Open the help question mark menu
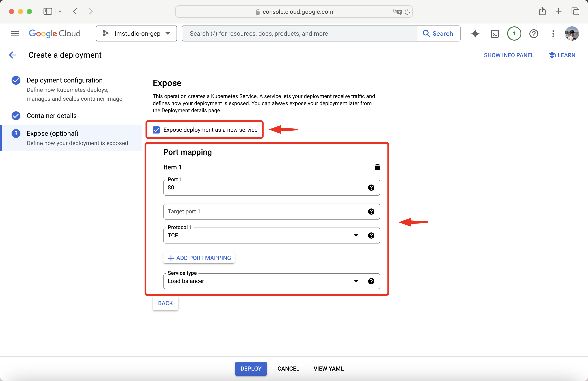The image size is (588, 381). click(534, 33)
